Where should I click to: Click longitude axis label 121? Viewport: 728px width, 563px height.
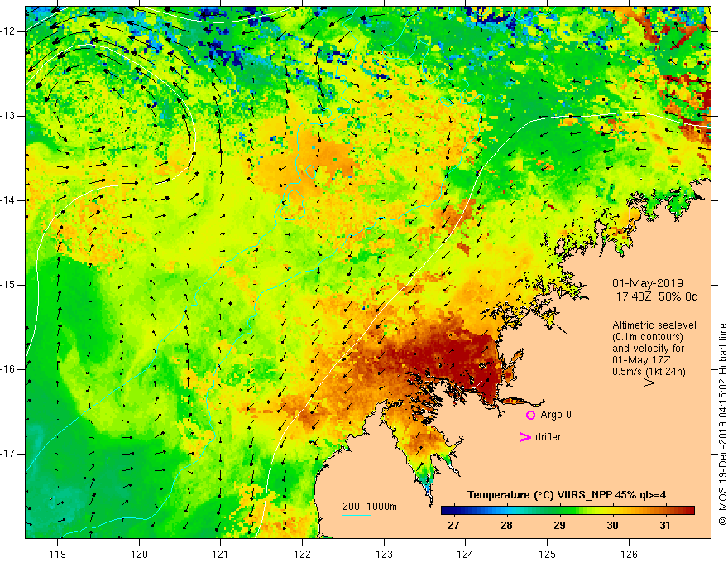[221, 554]
